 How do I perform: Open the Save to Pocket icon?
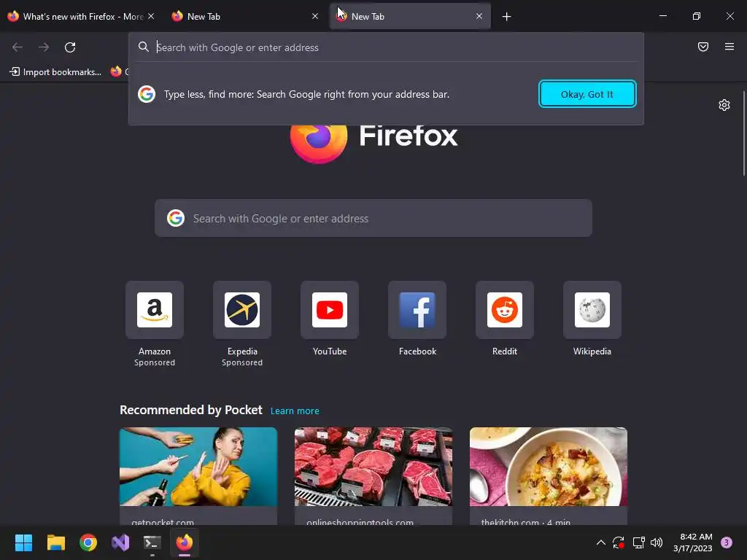point(703,47)
